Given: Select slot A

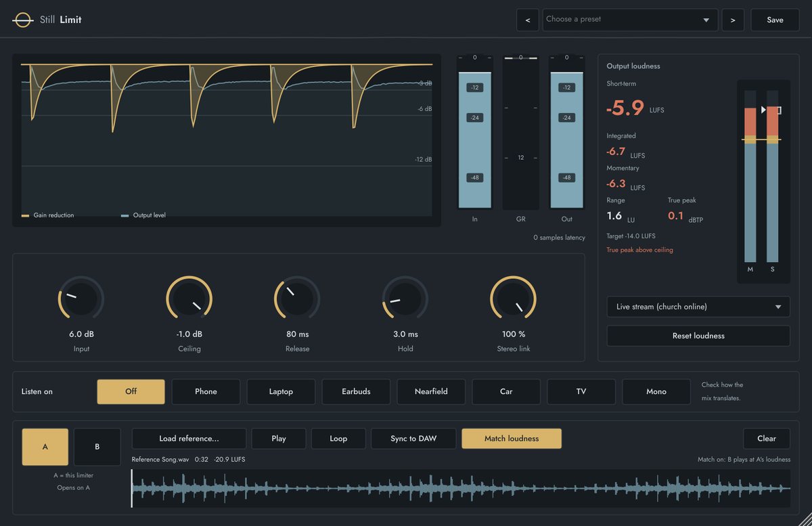Looking at the screenshot, I should tap(45, 447).
